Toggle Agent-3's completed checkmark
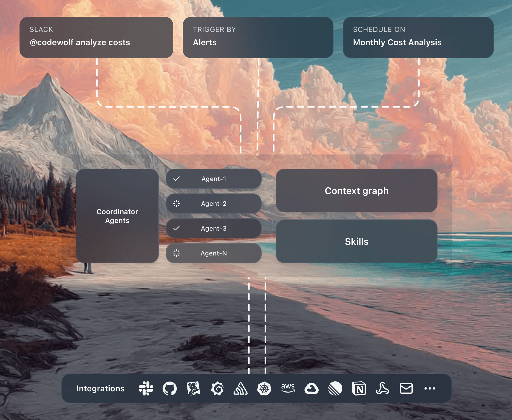This screenshot has width=512, height=420. coord(177,228)
